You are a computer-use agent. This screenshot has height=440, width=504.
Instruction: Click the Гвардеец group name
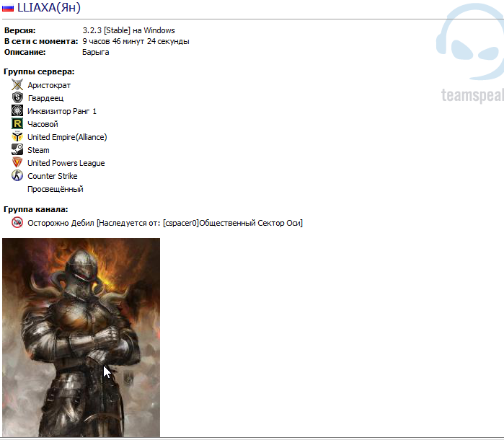point(45,98)
